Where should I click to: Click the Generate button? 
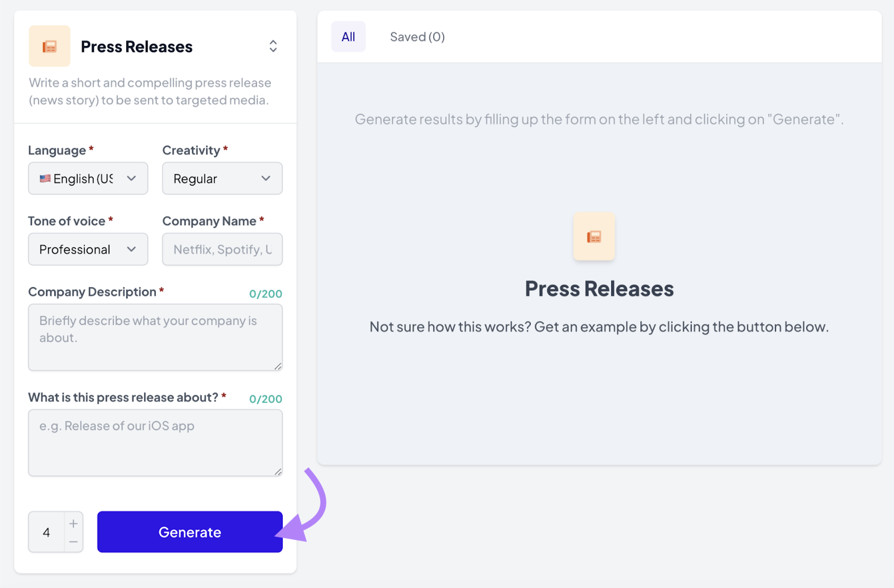pos(189,532)
